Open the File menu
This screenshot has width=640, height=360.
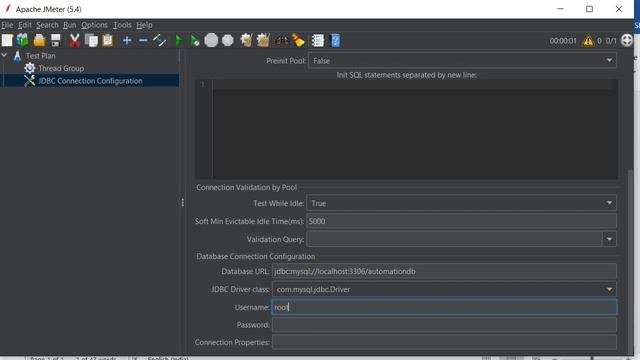7,25
